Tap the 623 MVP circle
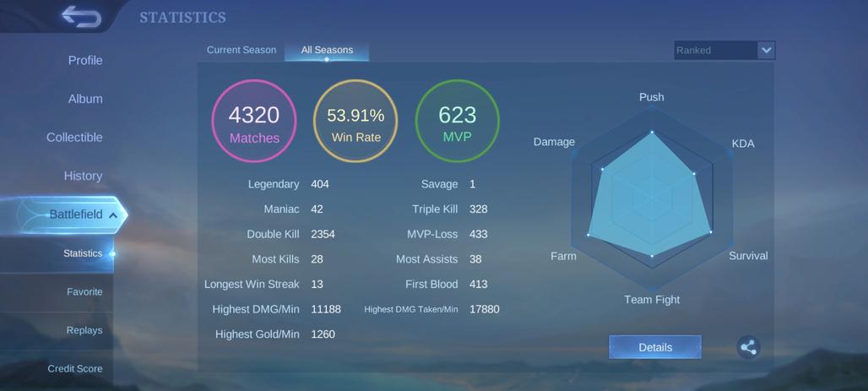Image resolution: width=868 pixels, height=391 pixels. click(x=457, y=122)
